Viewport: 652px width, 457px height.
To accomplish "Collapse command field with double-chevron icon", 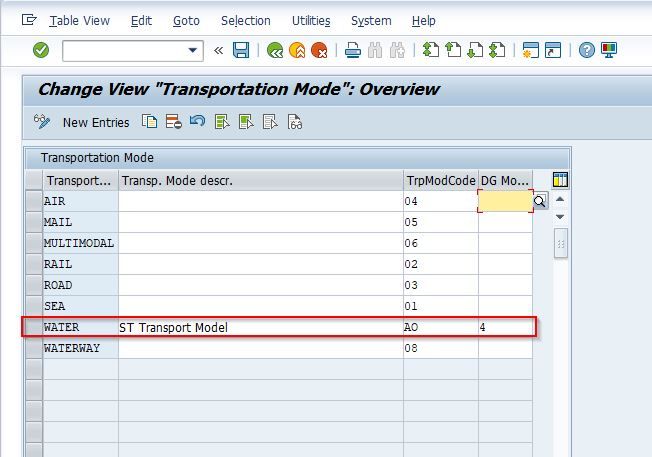I will coord(218,51).
